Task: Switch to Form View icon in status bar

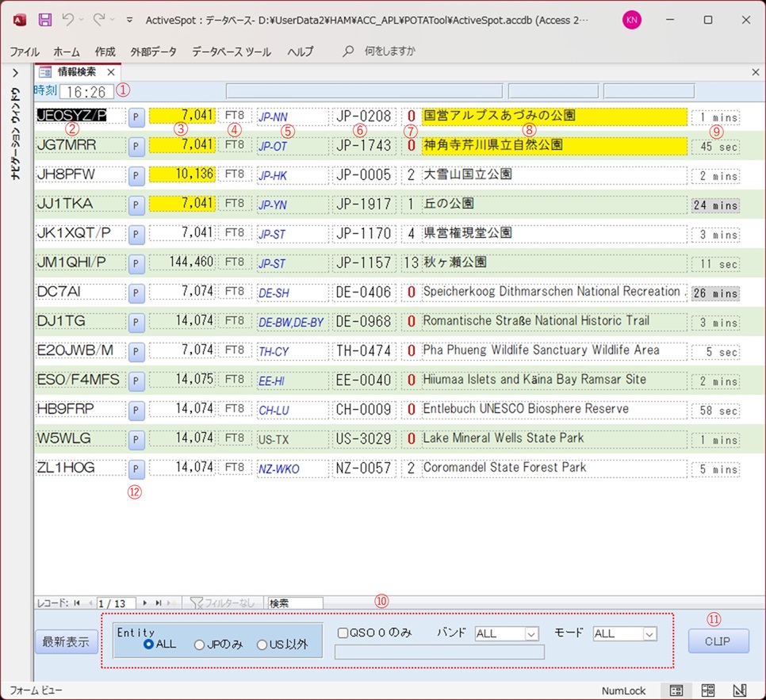Action: [x=676, y=690]
